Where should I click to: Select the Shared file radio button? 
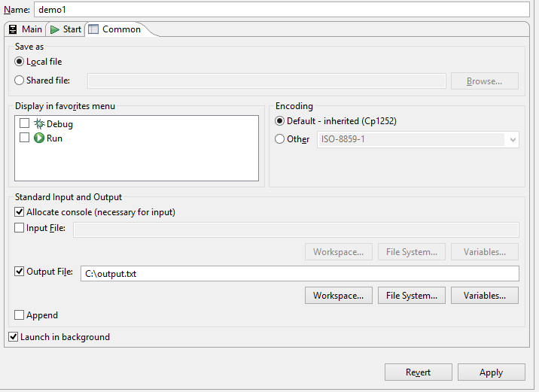pyautogui.click(x=20, y=81)
